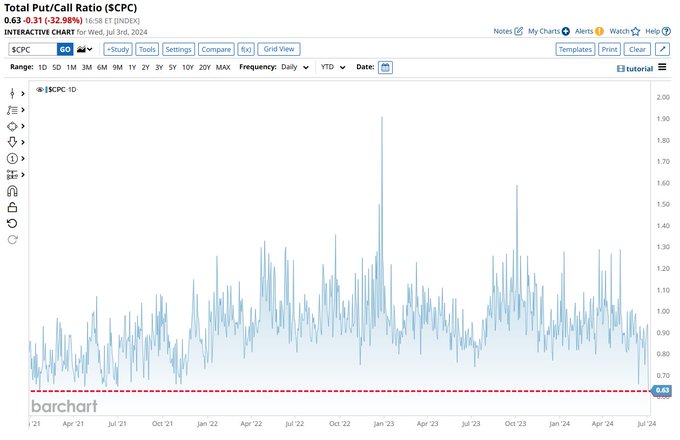Toggle the drawings lock icon
This screenshot has width=680, height=440.
(x=12, y=207)
